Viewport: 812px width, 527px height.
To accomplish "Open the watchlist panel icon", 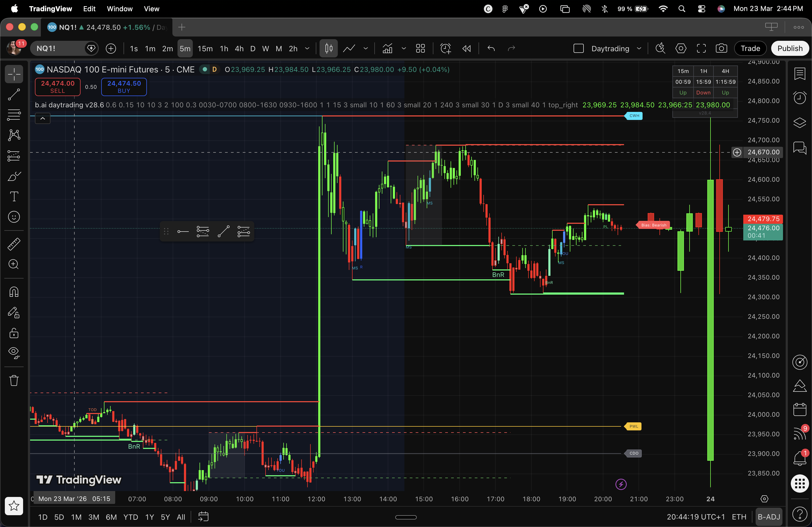I will click(x=800, y=74).
